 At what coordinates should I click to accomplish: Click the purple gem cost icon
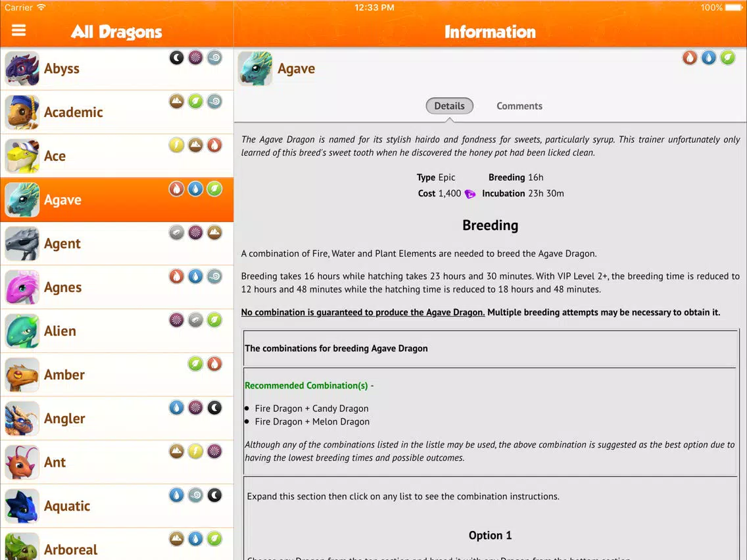tap(470, 194)
